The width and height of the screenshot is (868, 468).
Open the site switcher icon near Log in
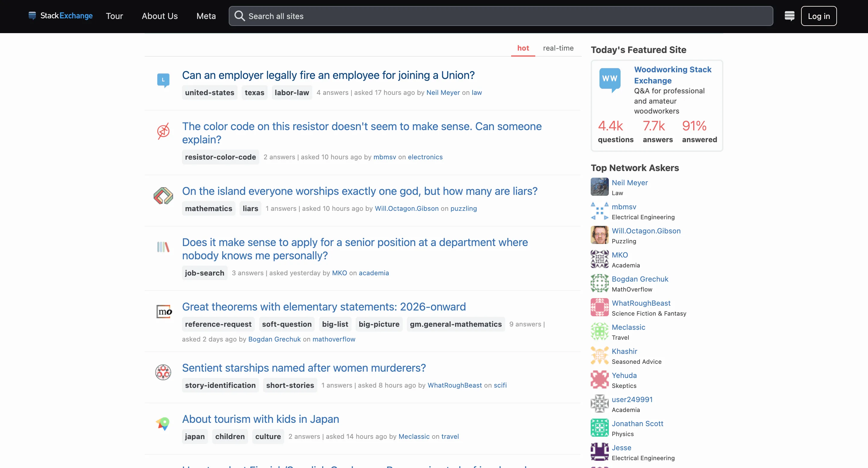[790, 15]
